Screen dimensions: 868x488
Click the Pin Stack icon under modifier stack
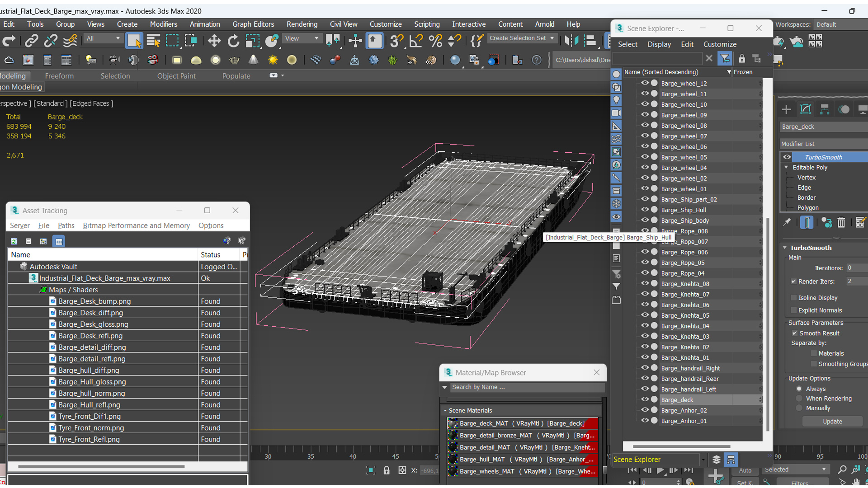(787, 222)
